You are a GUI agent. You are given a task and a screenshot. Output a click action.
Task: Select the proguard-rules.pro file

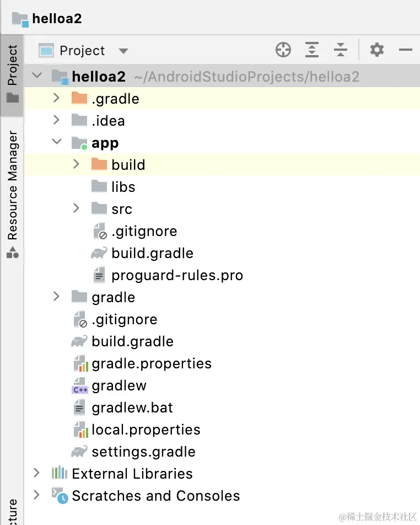coord(176,275)
